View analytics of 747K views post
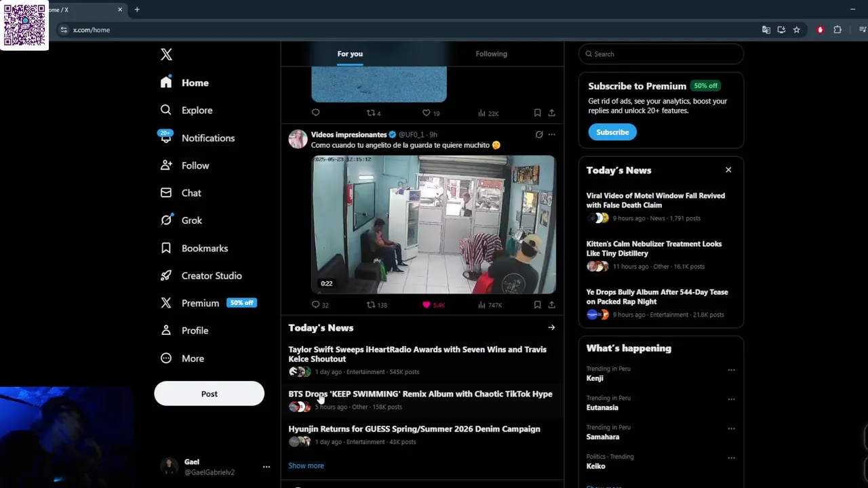The width and height of the screenshot is (868, 488). pyautogui.click(x=490, y=305)
